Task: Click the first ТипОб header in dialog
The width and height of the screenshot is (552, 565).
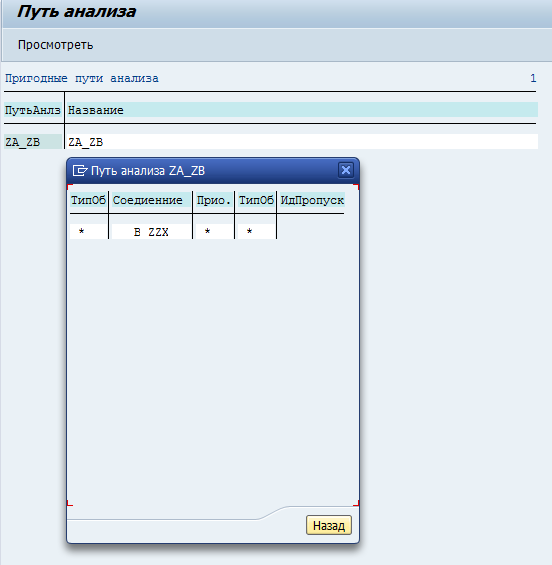Action: [x=88, y=200]
